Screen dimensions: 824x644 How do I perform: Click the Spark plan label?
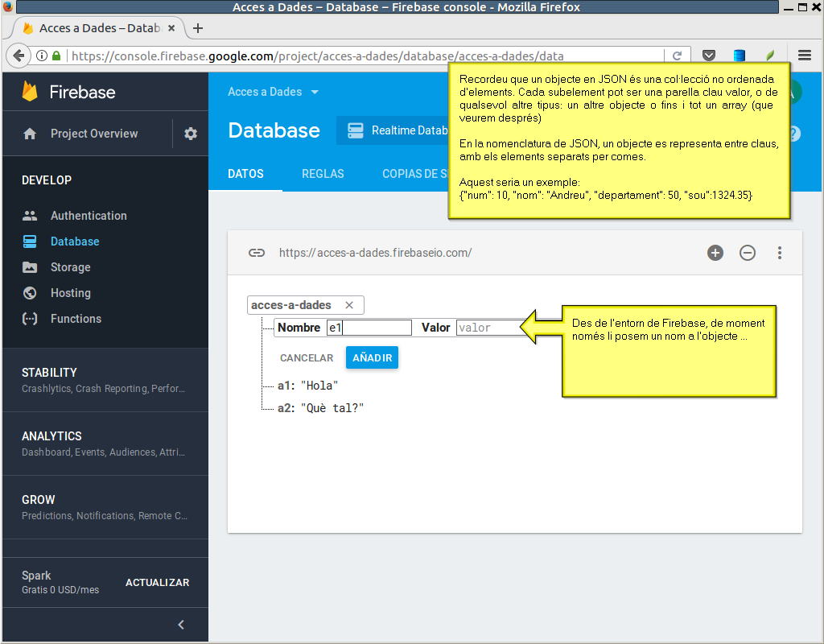[36, 575]
